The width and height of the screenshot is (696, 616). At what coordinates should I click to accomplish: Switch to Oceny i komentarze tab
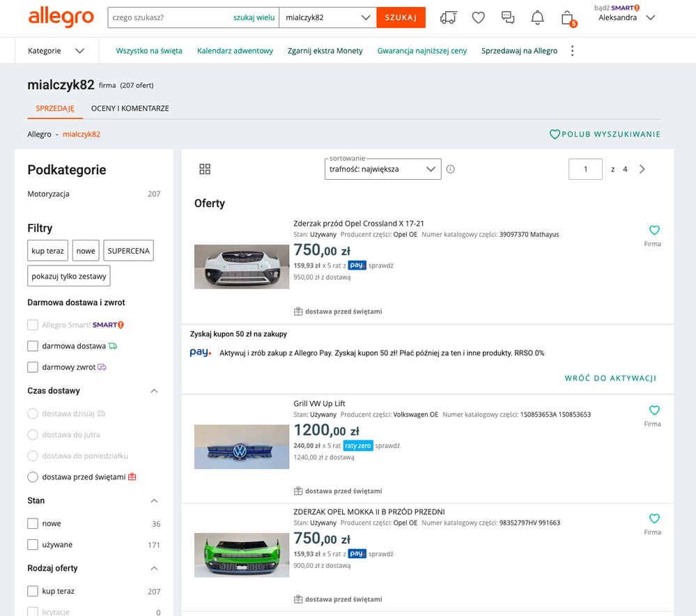130,109
